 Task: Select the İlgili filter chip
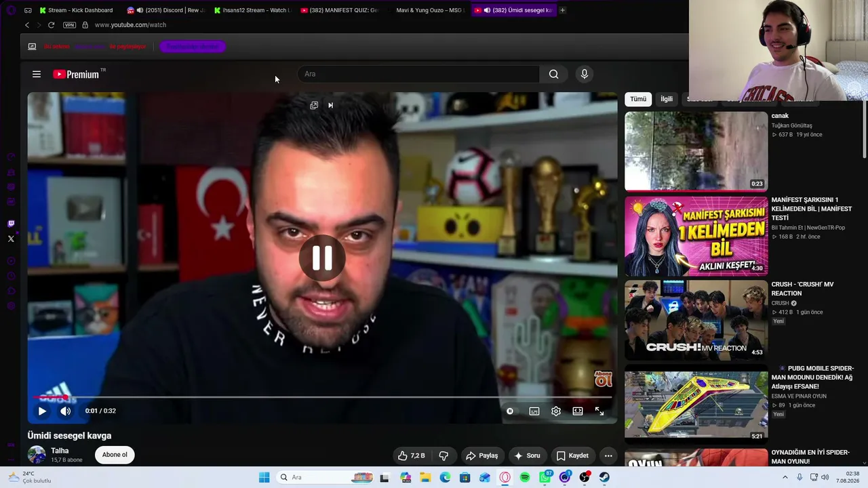(x=667, y=99)
